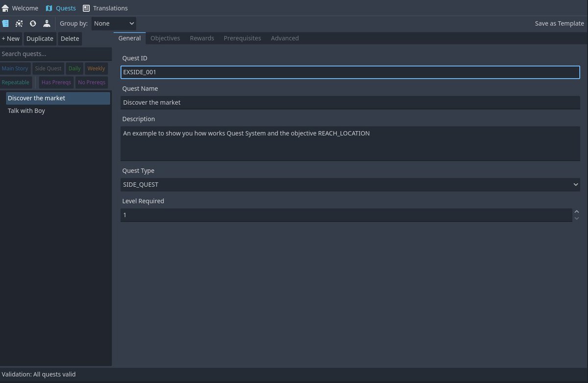Toggle the Daily filter
The image size is (588, 383).
pyautogui.click(x=74, y=69)
